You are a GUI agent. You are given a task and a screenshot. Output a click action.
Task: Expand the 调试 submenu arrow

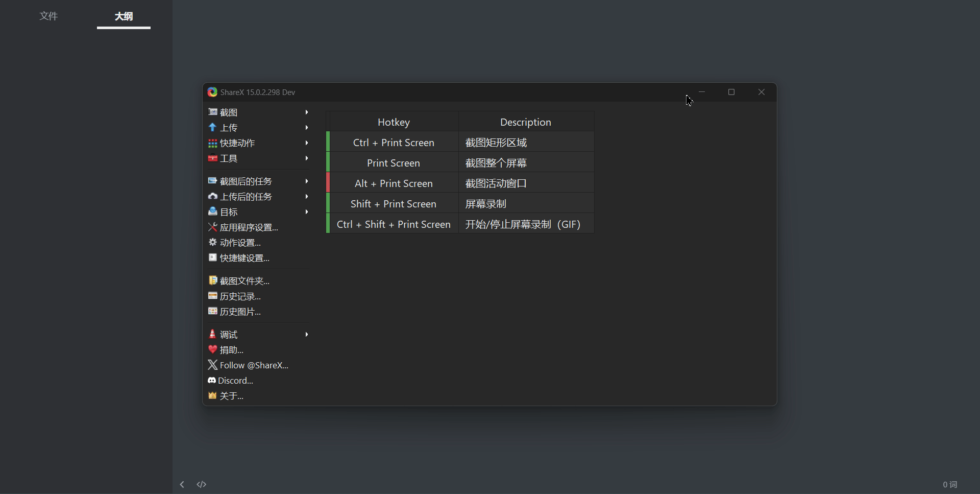click(307, 334)
